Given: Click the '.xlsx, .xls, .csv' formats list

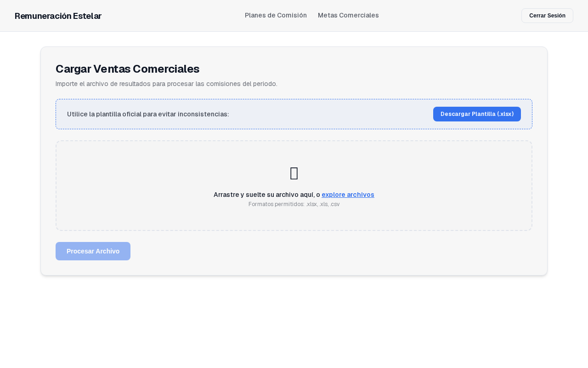Looking at the screenshot, I should [x=323, y=204].
